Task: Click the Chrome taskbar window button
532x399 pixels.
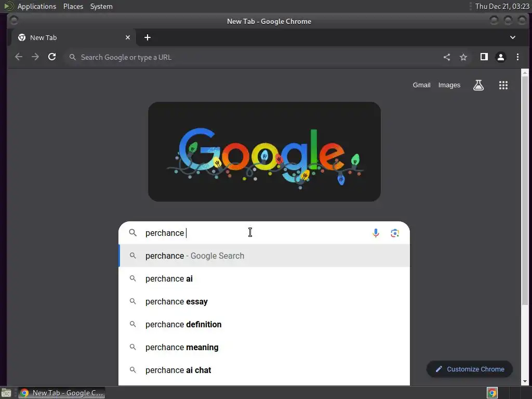Action: click(61, 393)
